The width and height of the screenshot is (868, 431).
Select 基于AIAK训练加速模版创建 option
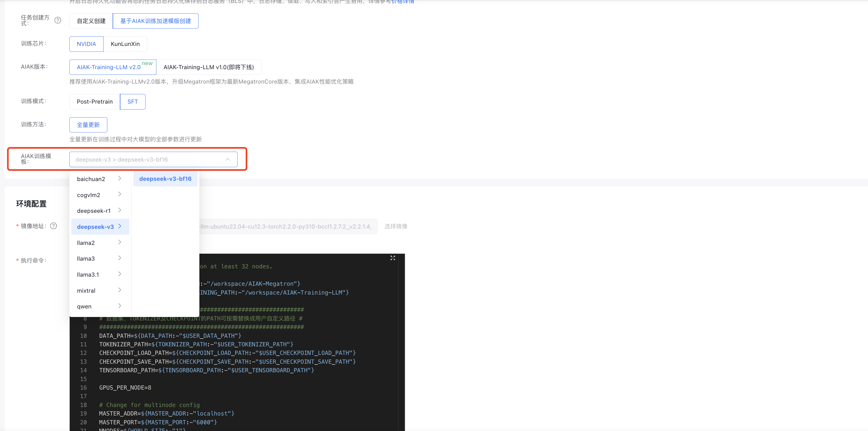pyautogui.click(x=156, y=21)
